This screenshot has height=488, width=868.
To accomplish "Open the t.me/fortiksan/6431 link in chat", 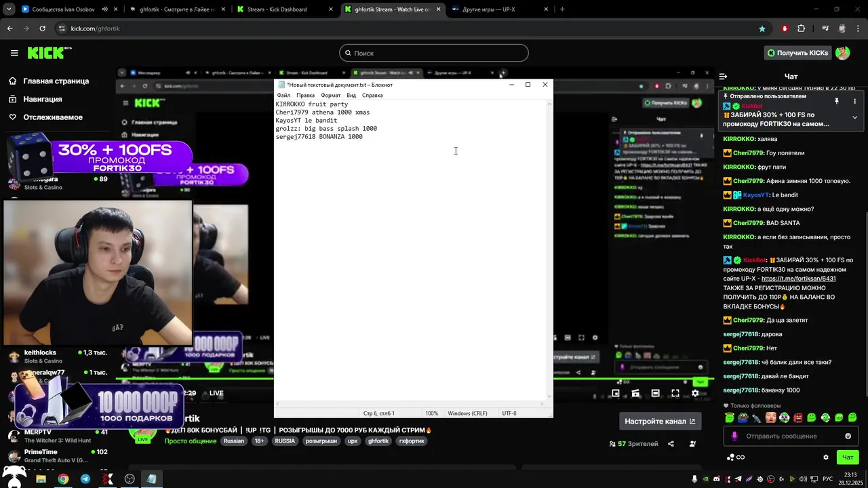I will point(798,279).
